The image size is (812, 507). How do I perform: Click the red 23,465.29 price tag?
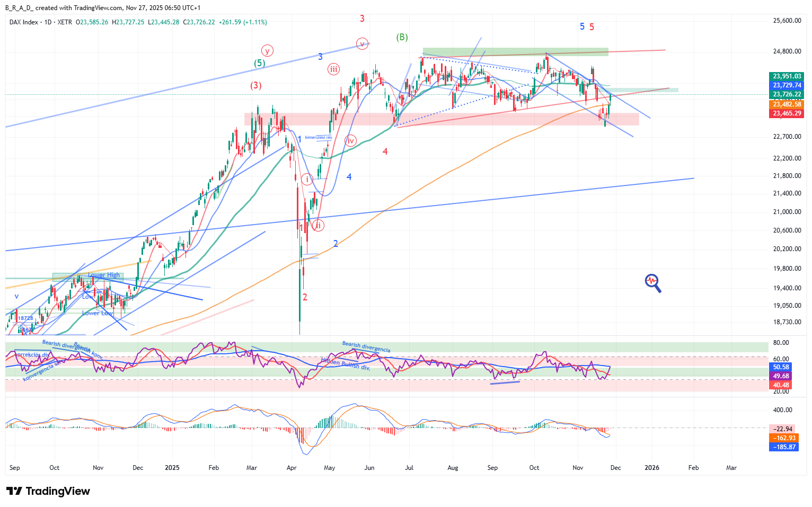pyautogui.click(x=787, y=113)
